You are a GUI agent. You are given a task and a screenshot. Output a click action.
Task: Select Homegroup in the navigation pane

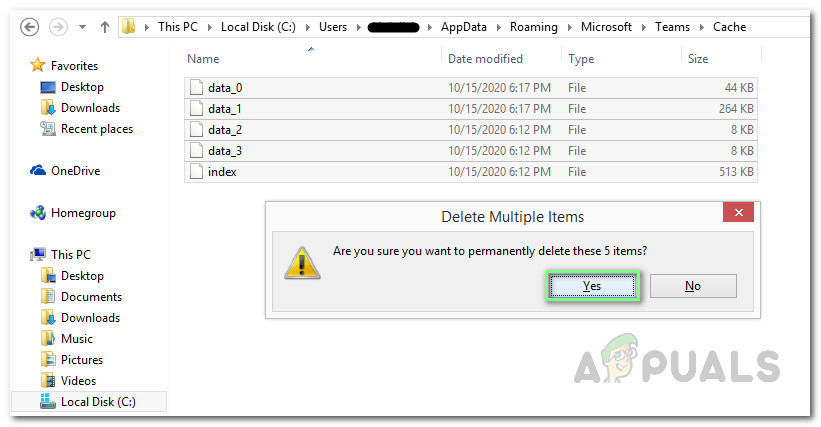pyautogui.click(x=83, y=213)
